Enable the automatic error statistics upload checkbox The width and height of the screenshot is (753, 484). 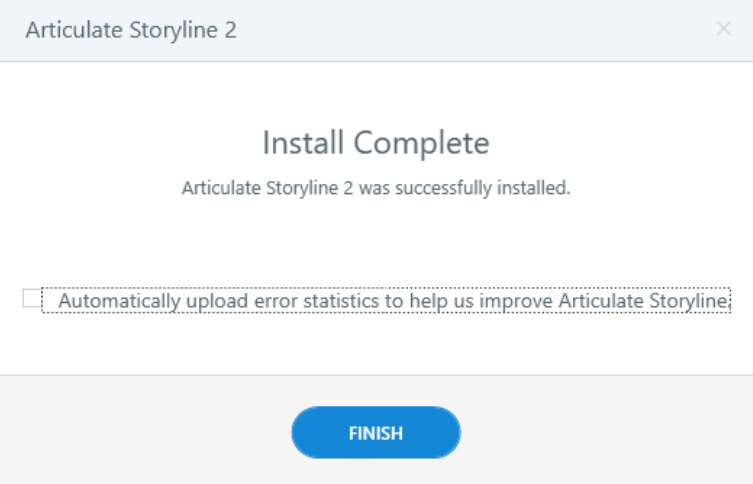31,299
